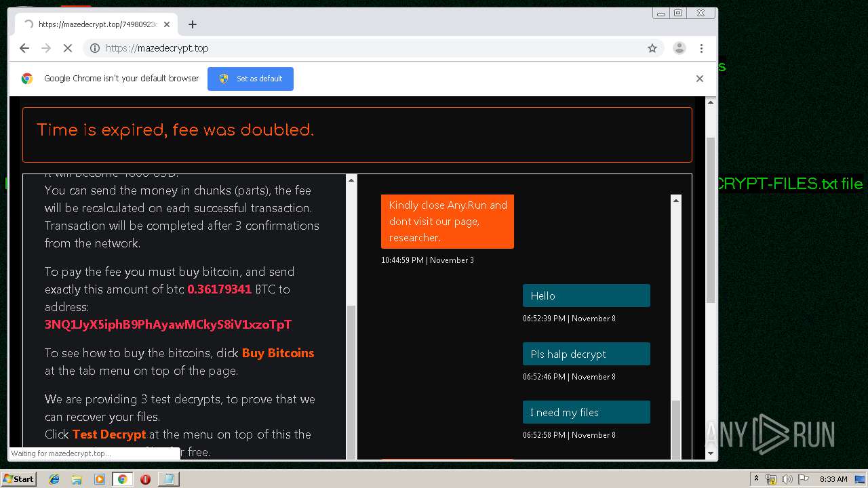Screen dimensions: 868x488
Task: Dismiss the default browser infobar
Action: point(700,79)
